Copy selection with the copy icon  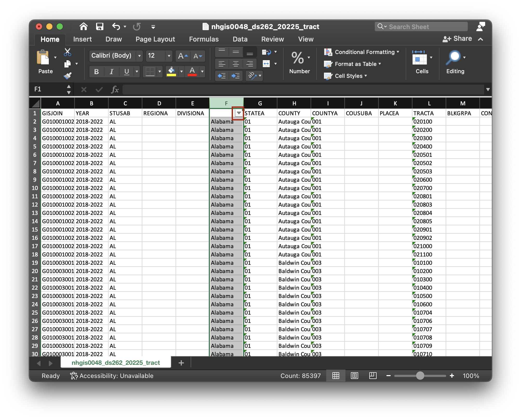68,64
